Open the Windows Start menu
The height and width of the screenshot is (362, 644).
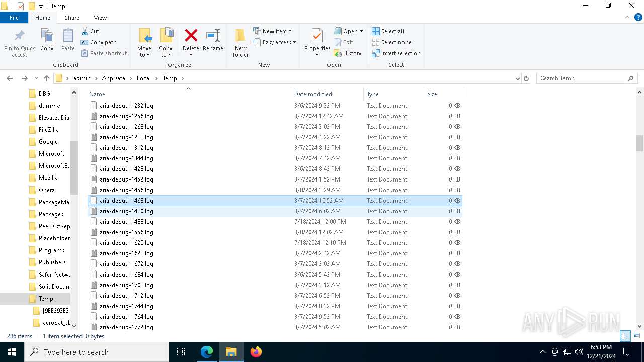click(12, 352)
